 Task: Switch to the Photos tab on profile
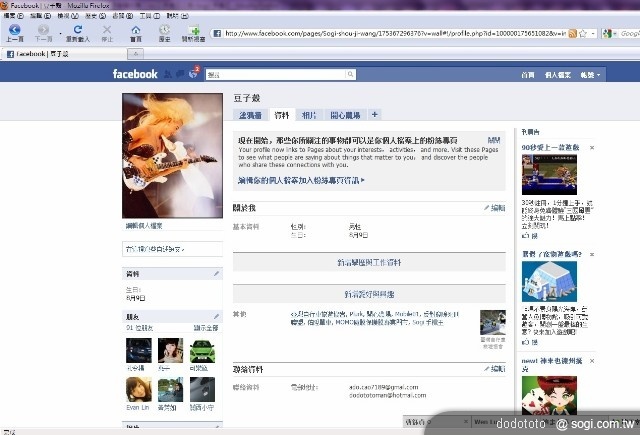(309, 115)
